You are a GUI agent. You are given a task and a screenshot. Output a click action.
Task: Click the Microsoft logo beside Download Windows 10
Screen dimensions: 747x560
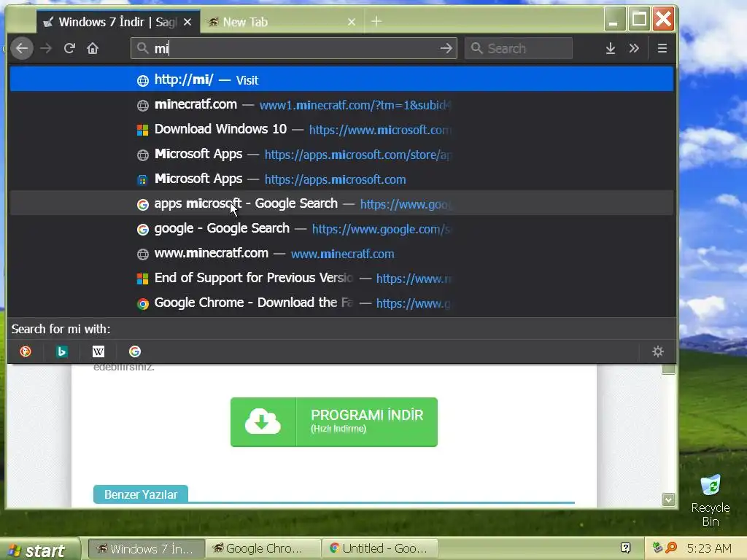(x=142, y=130)
